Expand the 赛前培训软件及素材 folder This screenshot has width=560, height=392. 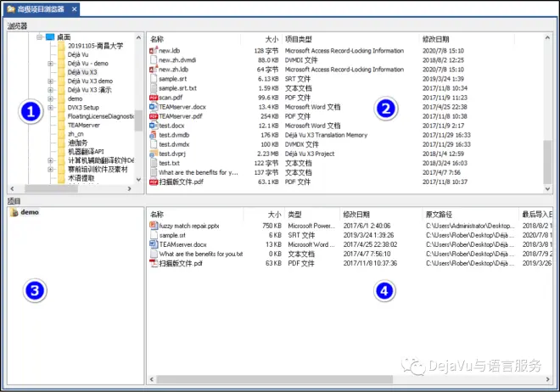coord(50,169)
